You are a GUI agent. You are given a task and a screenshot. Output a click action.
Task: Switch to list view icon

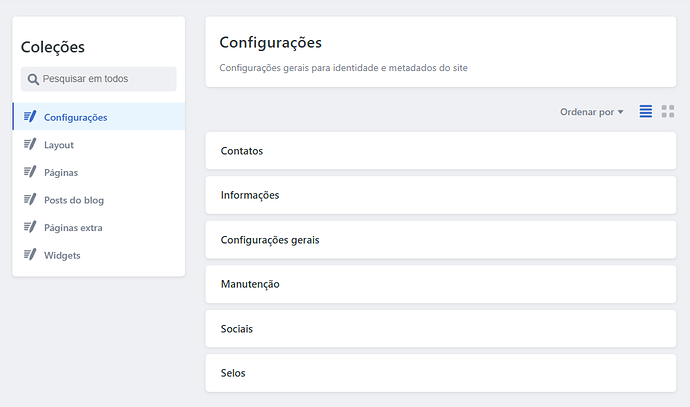pyautogui.click(x=646, y=111)
